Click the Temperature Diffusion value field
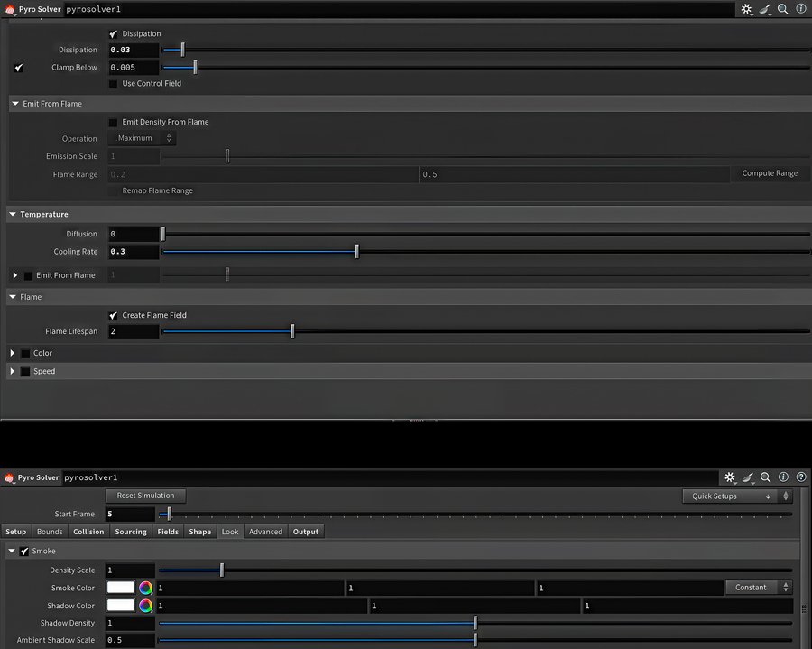Image resolution: width=812 pixels, height=649 pixels. (x=134, y=234)
